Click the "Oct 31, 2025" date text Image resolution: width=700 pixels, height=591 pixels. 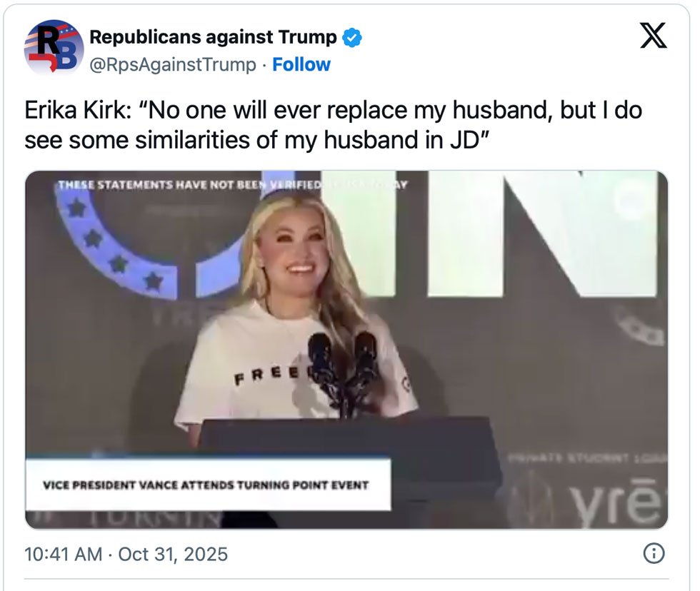coord(173,554)
